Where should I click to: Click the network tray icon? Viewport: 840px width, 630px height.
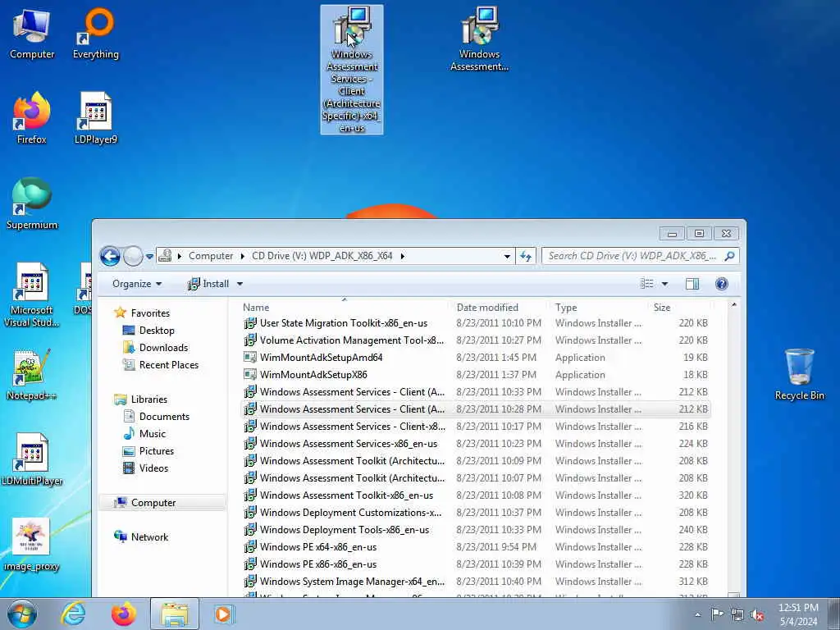point(737,614)
